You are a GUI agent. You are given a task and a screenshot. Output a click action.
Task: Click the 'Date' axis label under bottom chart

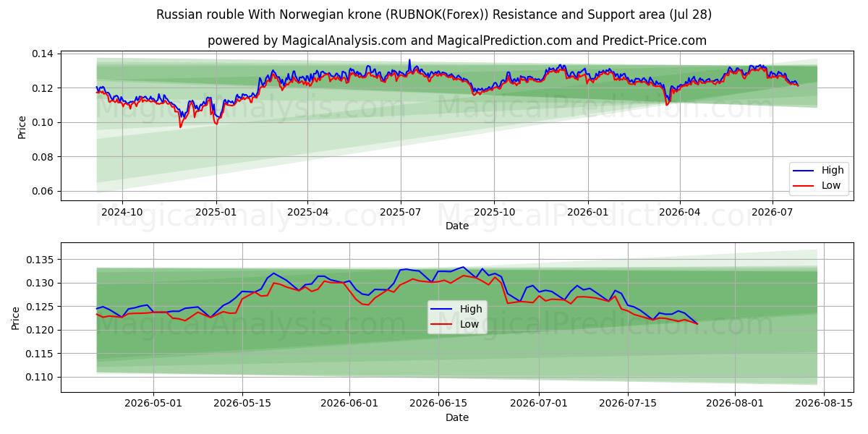[x=456, y=417]
